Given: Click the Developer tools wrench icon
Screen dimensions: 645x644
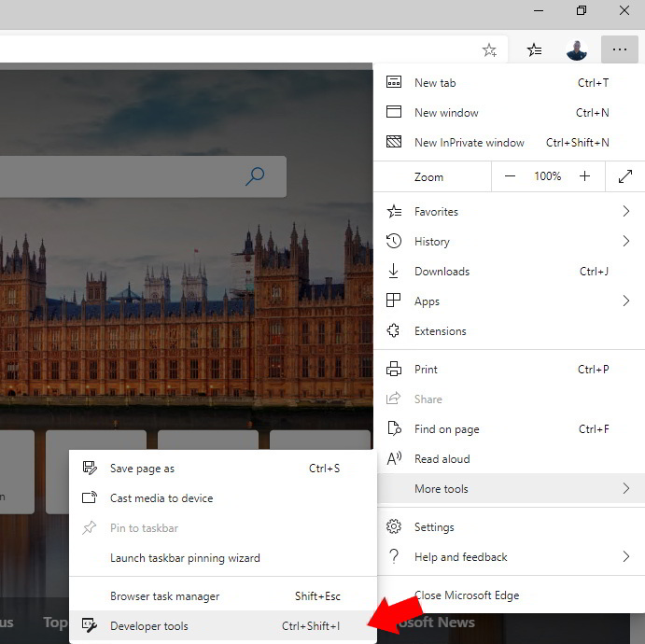Looking at the screenshot, I should 90,625.
